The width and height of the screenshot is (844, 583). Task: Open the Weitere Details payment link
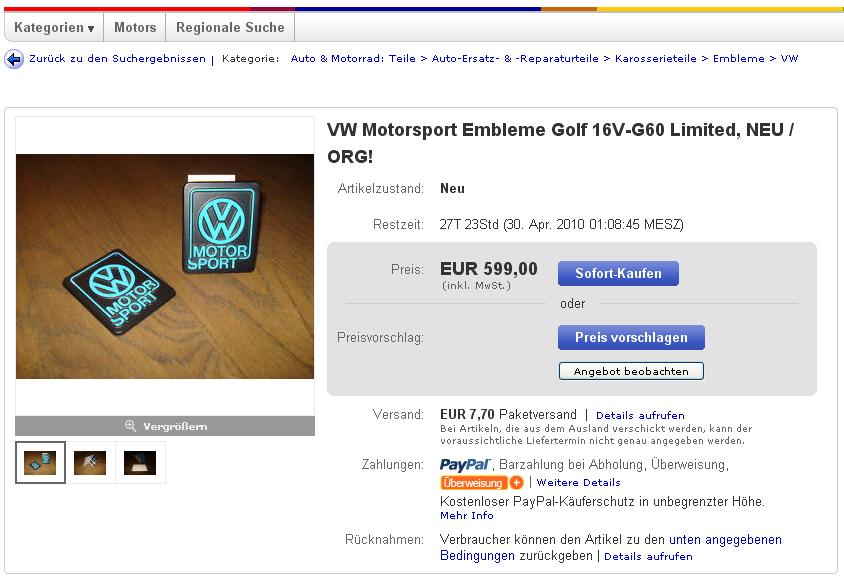click(x=579, y=482)
